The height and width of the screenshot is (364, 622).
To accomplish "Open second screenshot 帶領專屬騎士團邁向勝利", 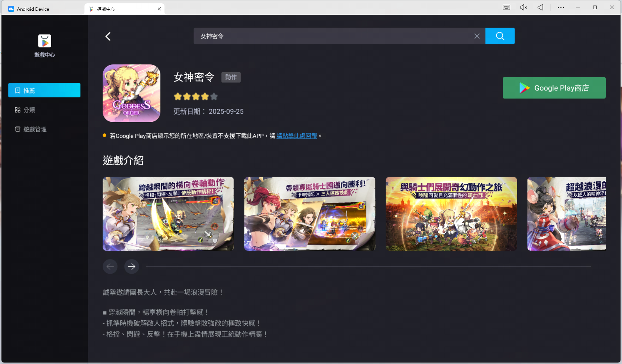I will pyautogui.click(x=310, y=214).
